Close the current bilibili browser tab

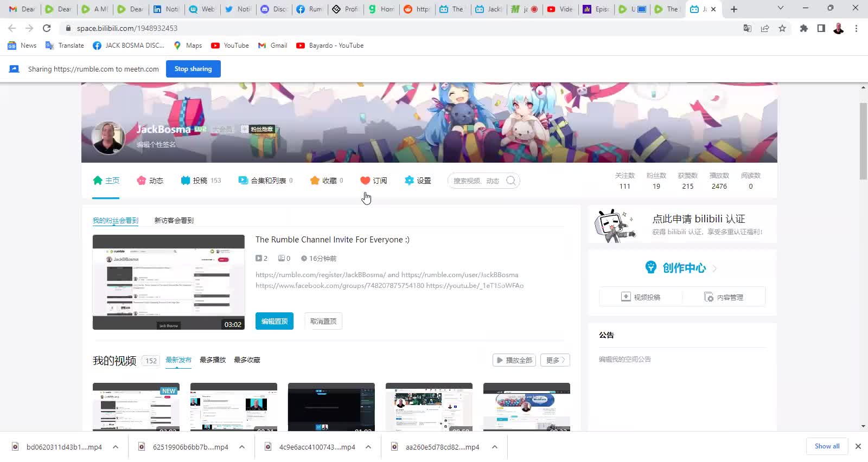[x=713, y=9]
